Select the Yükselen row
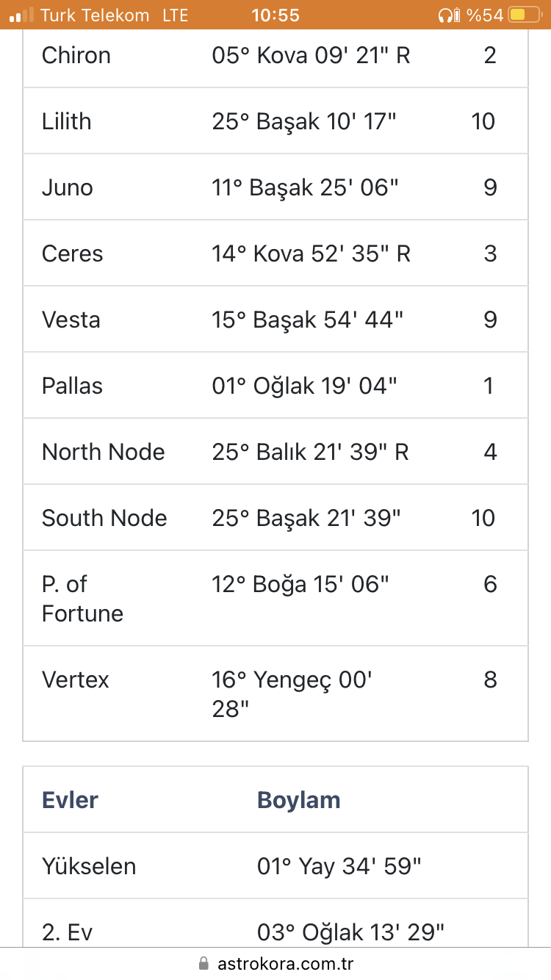The height and width of the screenshot is (980, 551). tap(275, 866)
